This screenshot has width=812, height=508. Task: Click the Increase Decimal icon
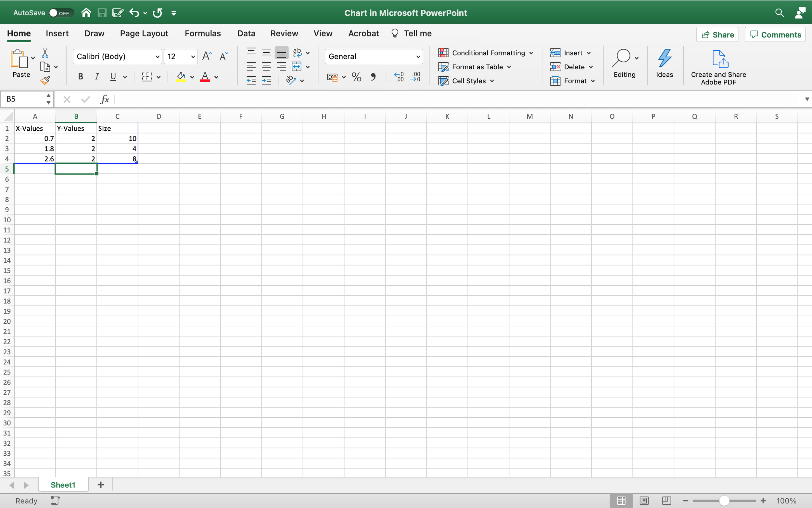coord(399,77)
